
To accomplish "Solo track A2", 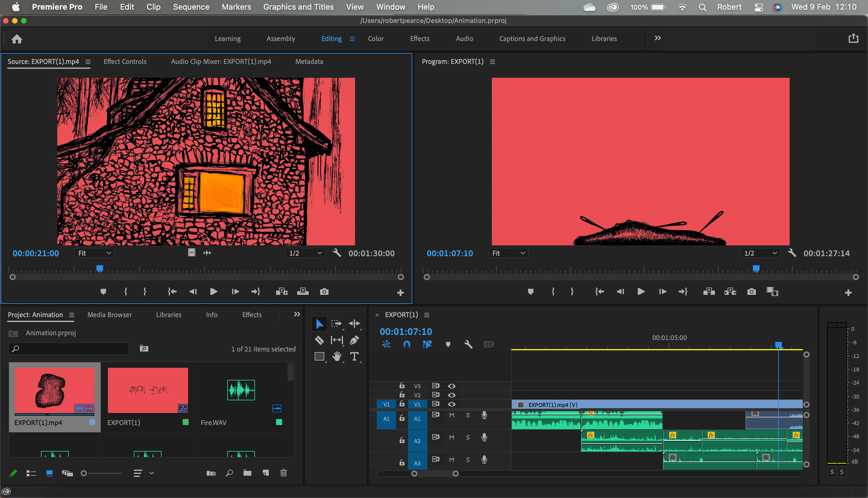I will [x=468, y=437].
